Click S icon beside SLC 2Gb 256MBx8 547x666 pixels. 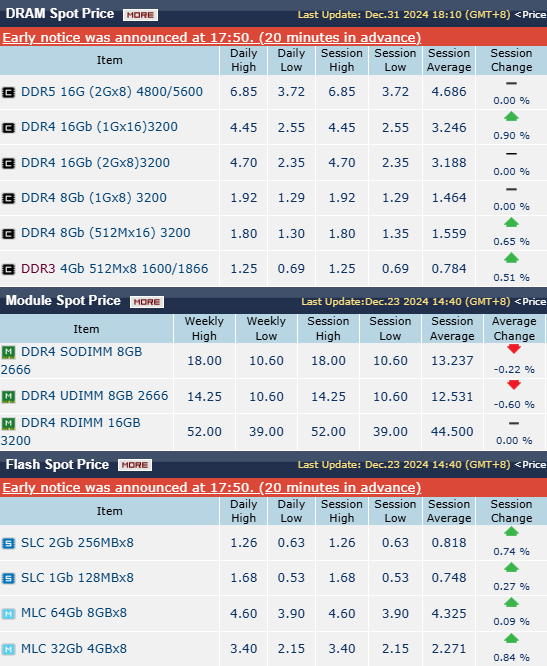coord(8,543)
